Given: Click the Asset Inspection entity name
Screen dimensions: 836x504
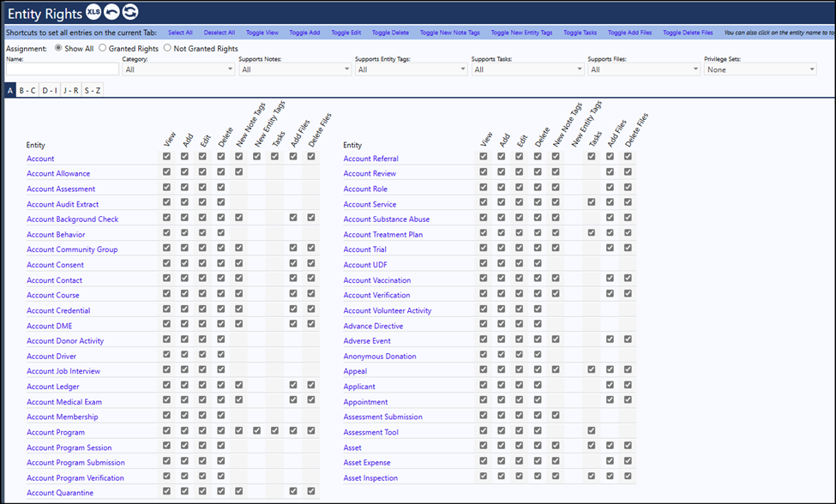Looking at the screenshot, I should (370, 478).
